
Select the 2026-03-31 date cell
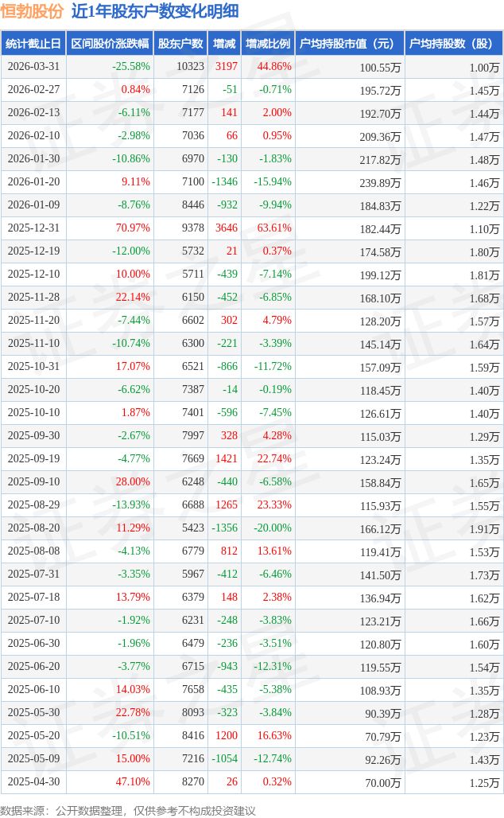(33, 67)
